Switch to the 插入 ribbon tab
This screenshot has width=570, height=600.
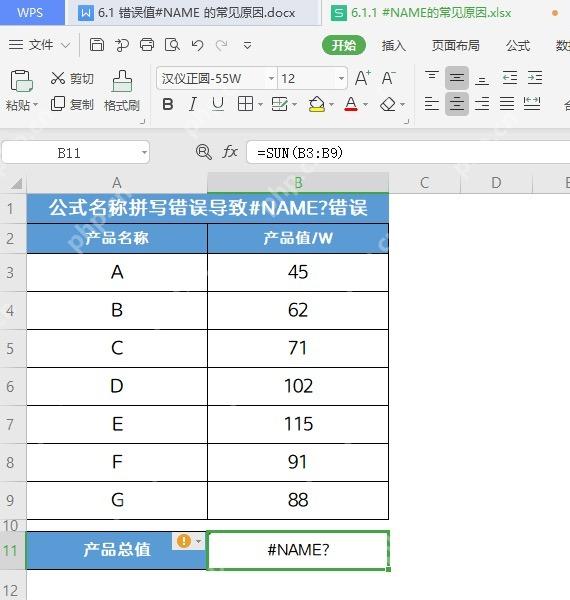pos(393,46)
